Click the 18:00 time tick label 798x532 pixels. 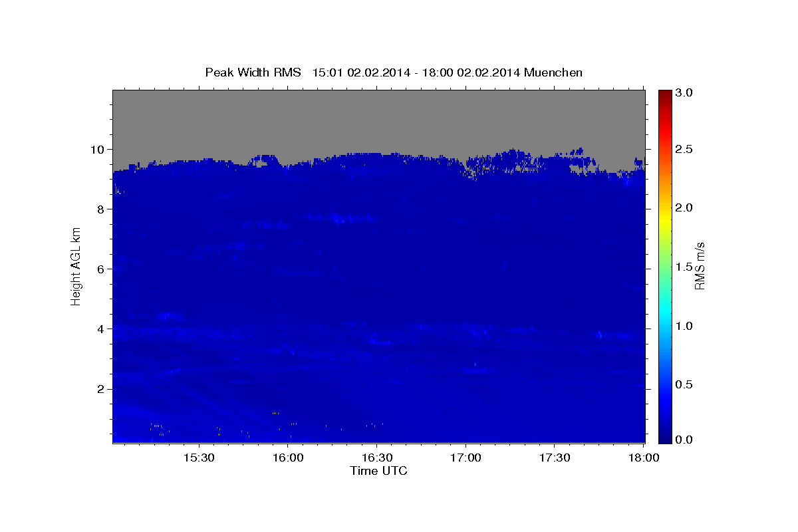644,458
